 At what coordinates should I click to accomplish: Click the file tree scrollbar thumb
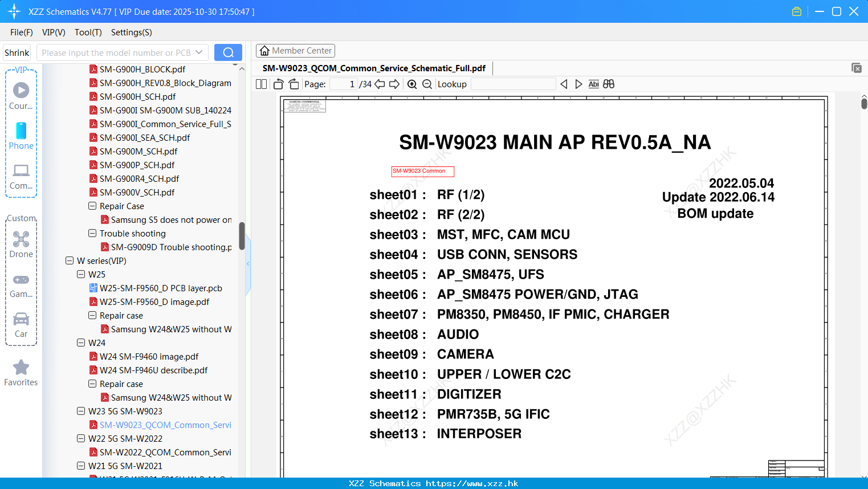(242, 235)
